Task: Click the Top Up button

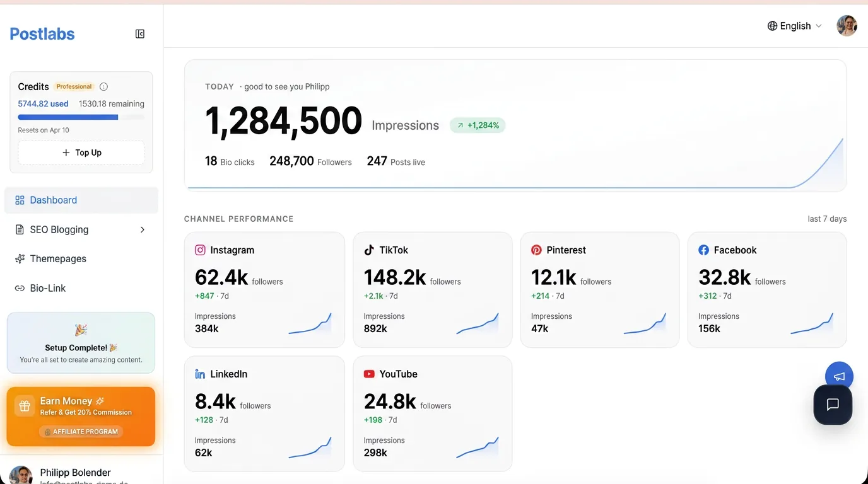Action: pyautogui.click(x=81, y=153)
